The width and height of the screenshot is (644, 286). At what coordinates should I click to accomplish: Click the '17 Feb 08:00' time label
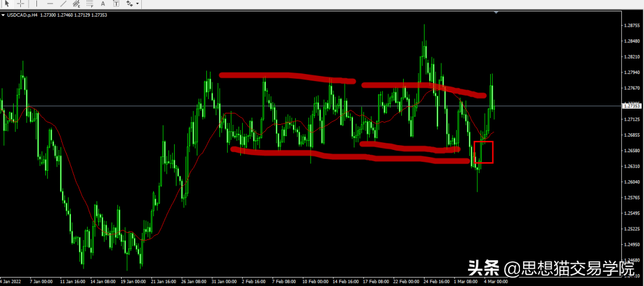[x=377, y=282]
